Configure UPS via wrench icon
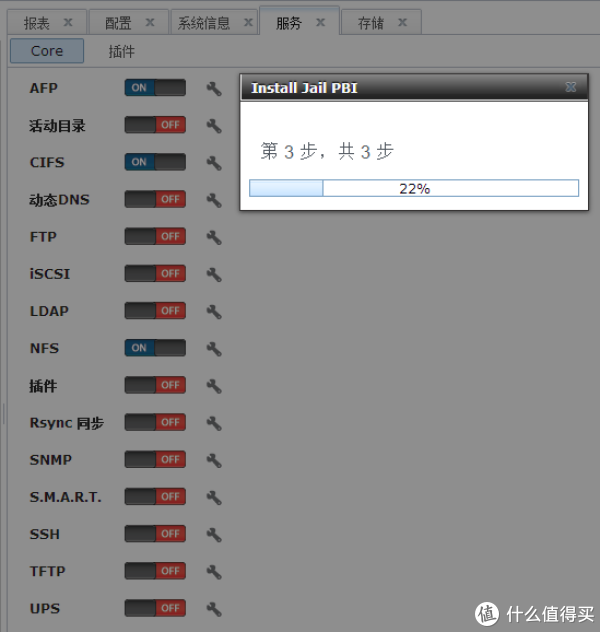Image resolution: width=600 pixels, height=632 pixels. click(213, 608)
